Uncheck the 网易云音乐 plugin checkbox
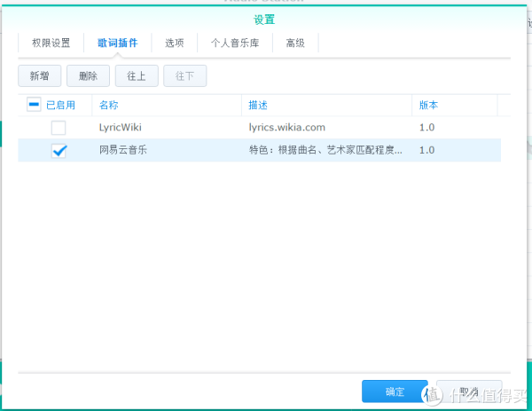Viewport: 532px width, 411px height. (x=59, y=151)
